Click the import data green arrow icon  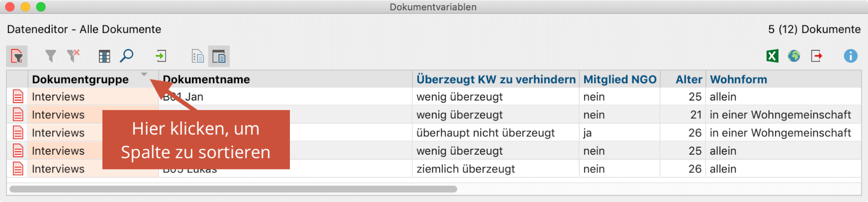coord(161,56)
